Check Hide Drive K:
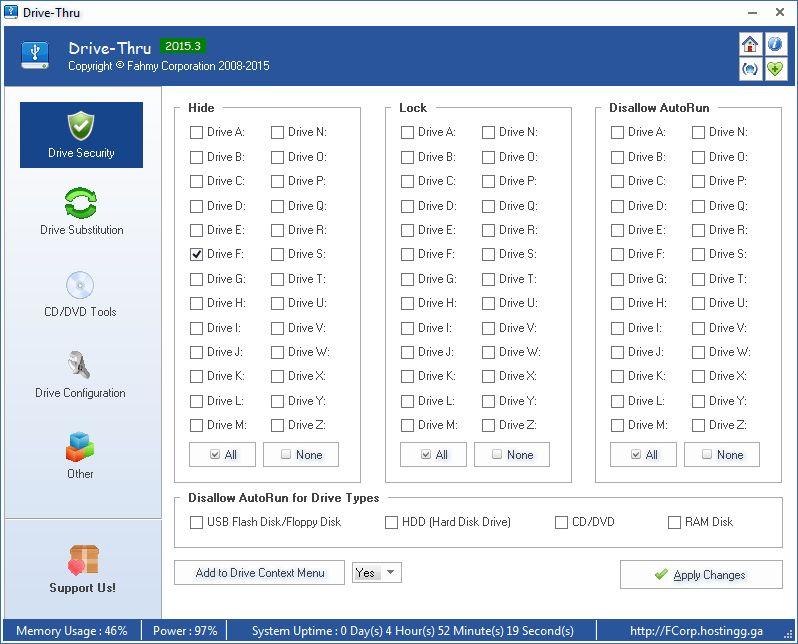The image size is (798, 644). click(x=196, y=376)
